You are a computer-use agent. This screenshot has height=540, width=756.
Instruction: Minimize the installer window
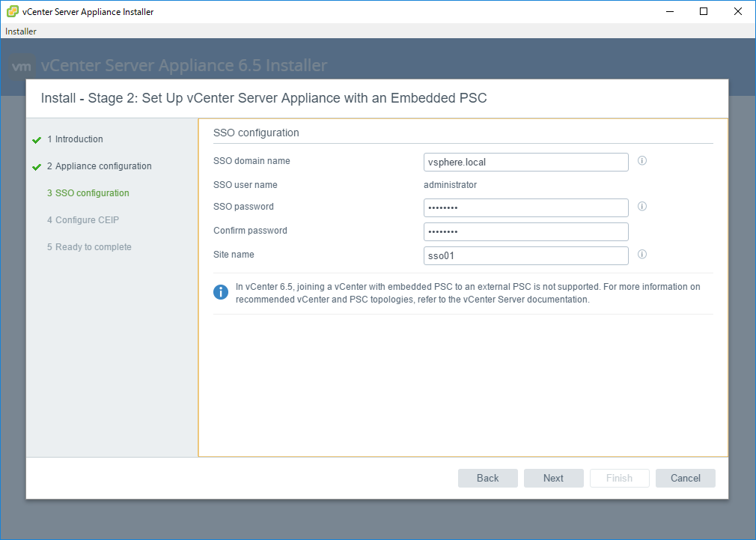(670, 11)
